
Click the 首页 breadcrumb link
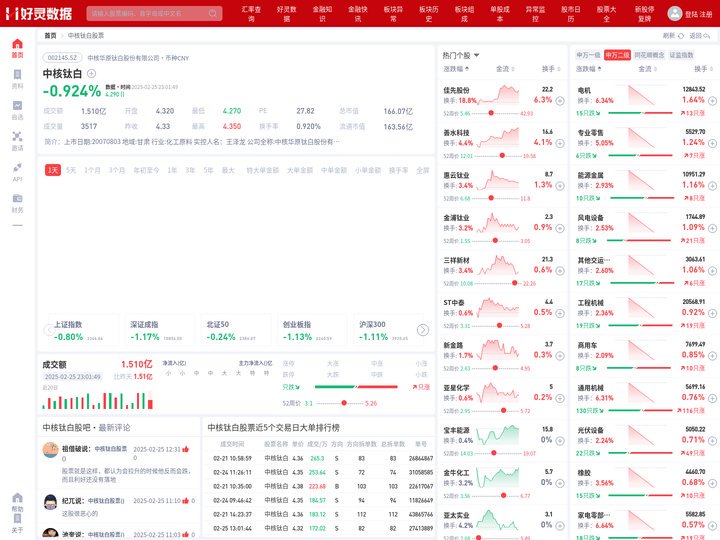point(50,35)
